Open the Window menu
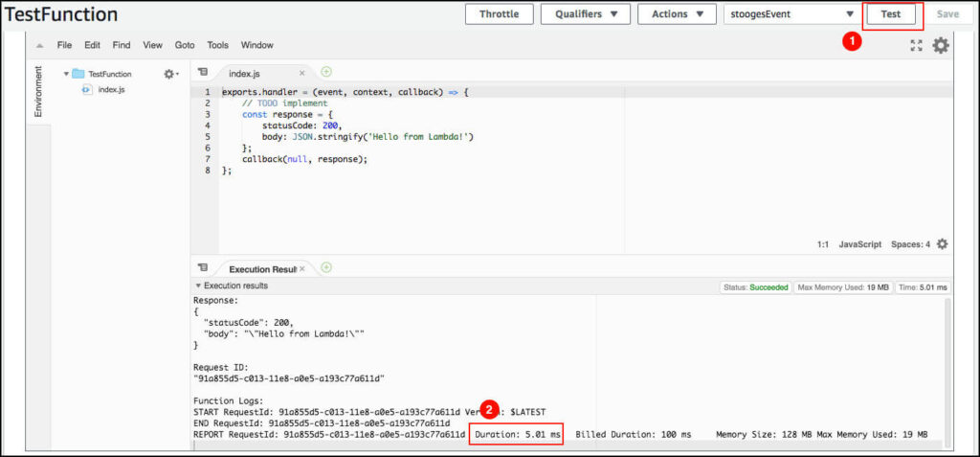The height and width of the screenshot is (457, 980). pyautogui.click(x=256, y=45)
